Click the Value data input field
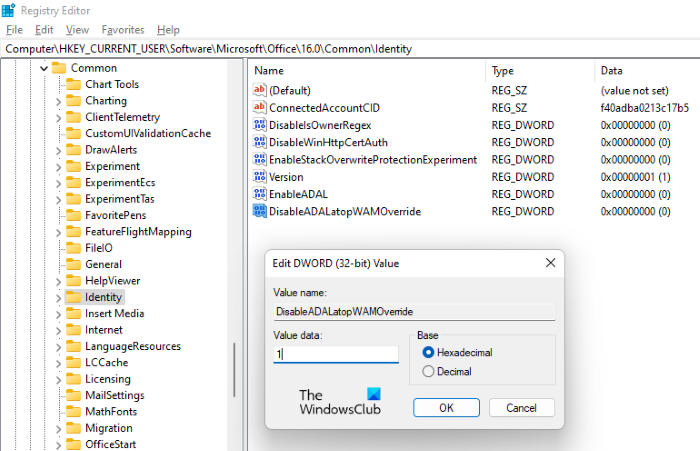Viewport: 700px width, 451px height. pos(336,354)
